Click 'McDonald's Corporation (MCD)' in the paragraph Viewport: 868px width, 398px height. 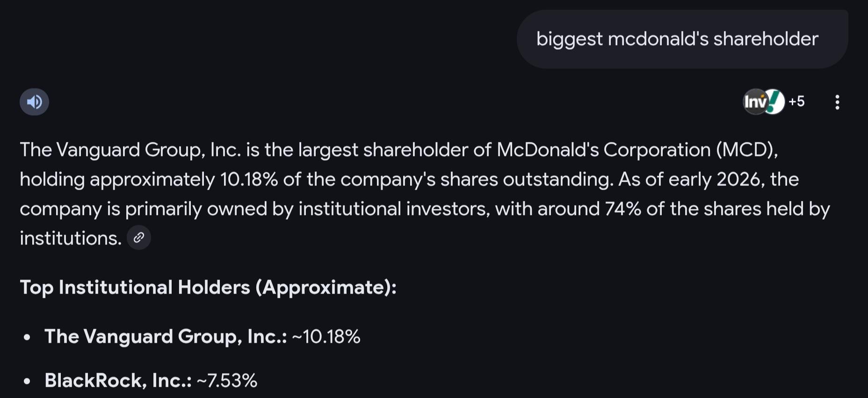636,150
